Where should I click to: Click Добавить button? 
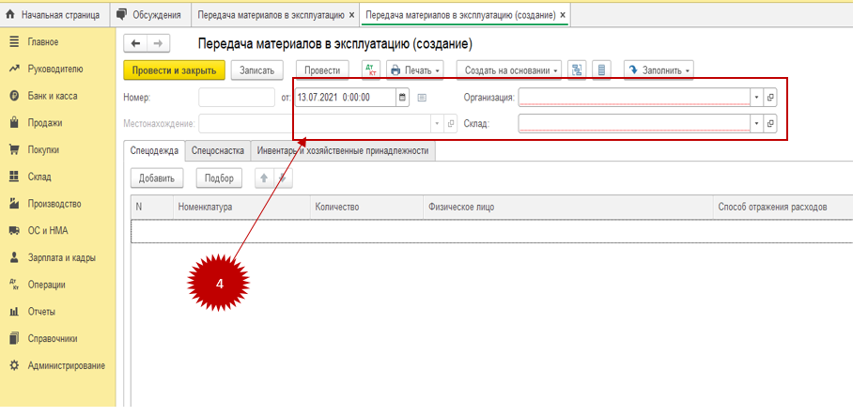click(157, 178)
